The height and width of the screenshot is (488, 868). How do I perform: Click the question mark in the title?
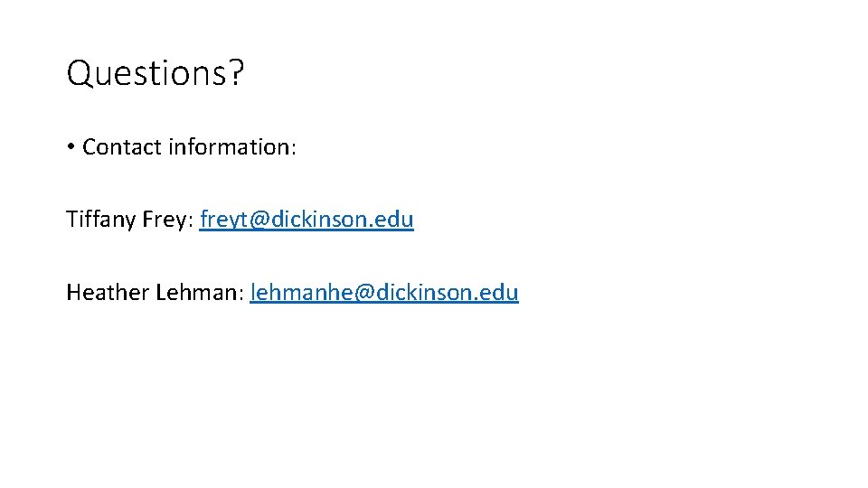tap(237, 74)
